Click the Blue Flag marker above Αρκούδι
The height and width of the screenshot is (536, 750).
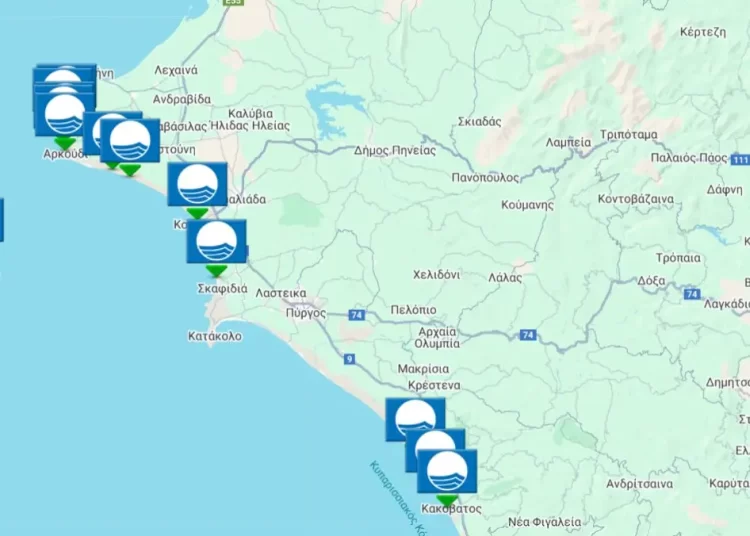(x=65, y=115)
